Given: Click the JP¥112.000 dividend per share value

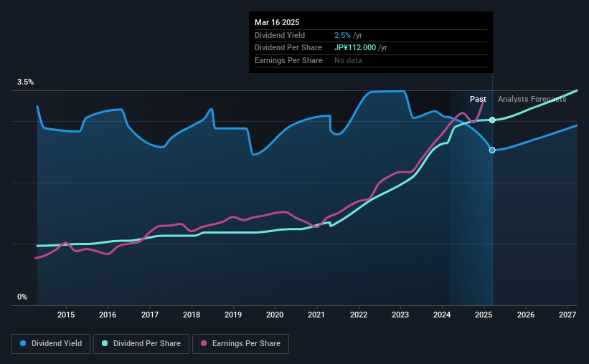Looking at the screenshot, I should tap(355, 48).
